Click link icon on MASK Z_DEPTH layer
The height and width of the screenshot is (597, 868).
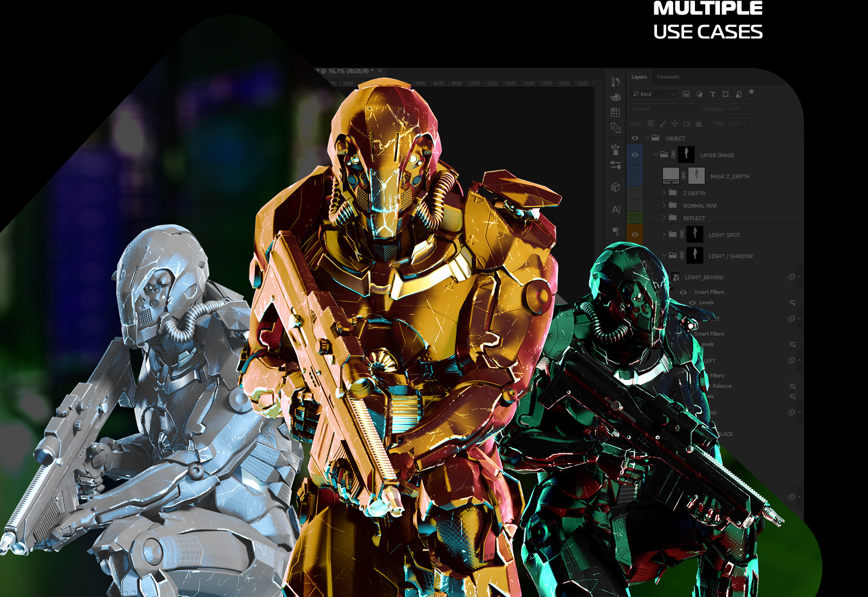coord(684,176)
